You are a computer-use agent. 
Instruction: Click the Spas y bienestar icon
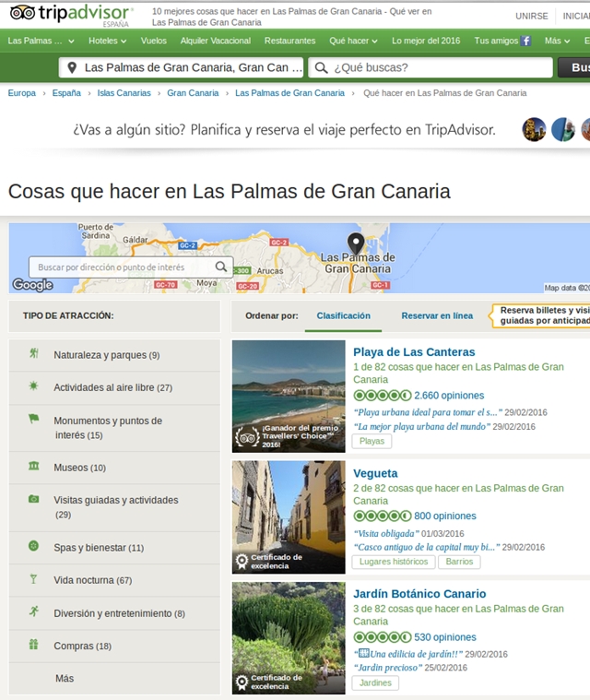click(x=33, y=546)
